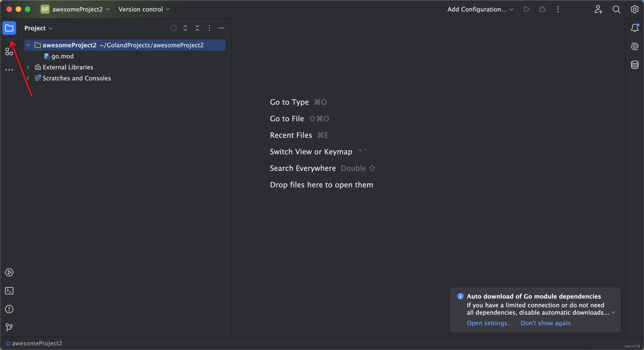Open the Notifications bell
This screenshot has width=644, height=350.
635,28
